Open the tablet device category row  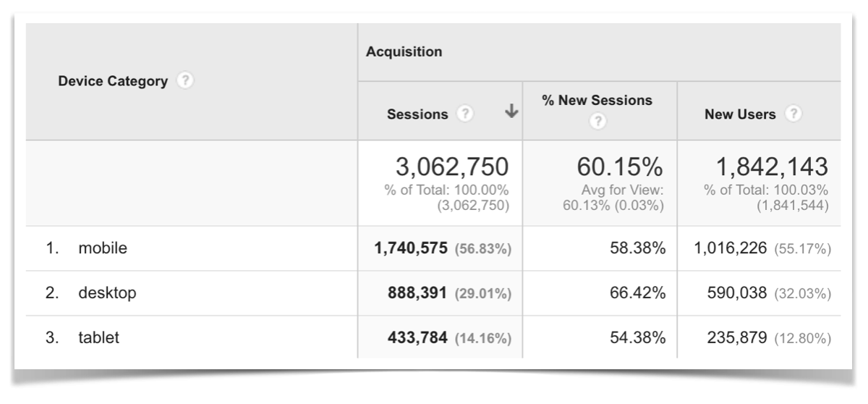[98, 337]
